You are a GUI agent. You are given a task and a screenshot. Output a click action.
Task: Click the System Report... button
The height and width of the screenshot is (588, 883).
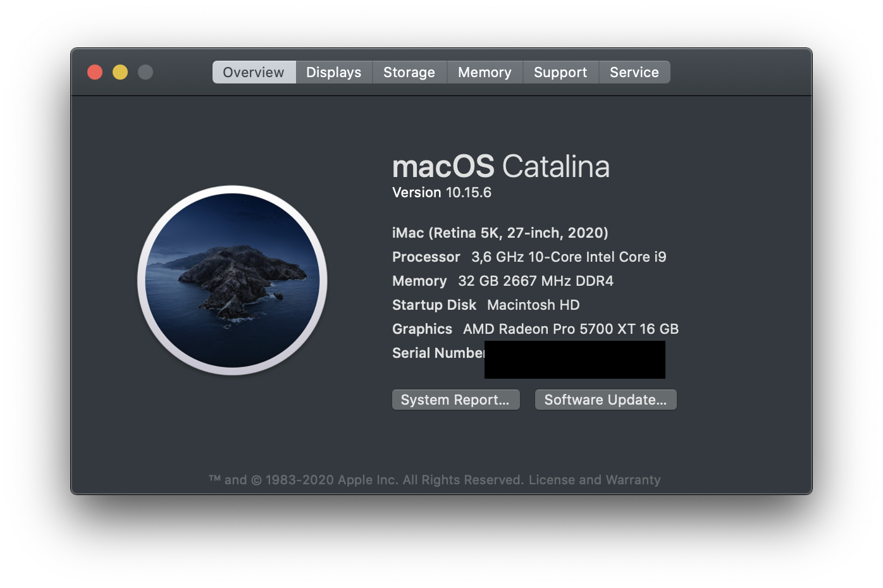pos(455,400)
